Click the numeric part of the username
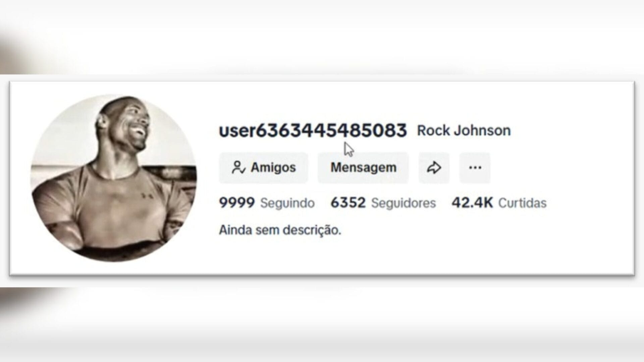 click(331, 130)
